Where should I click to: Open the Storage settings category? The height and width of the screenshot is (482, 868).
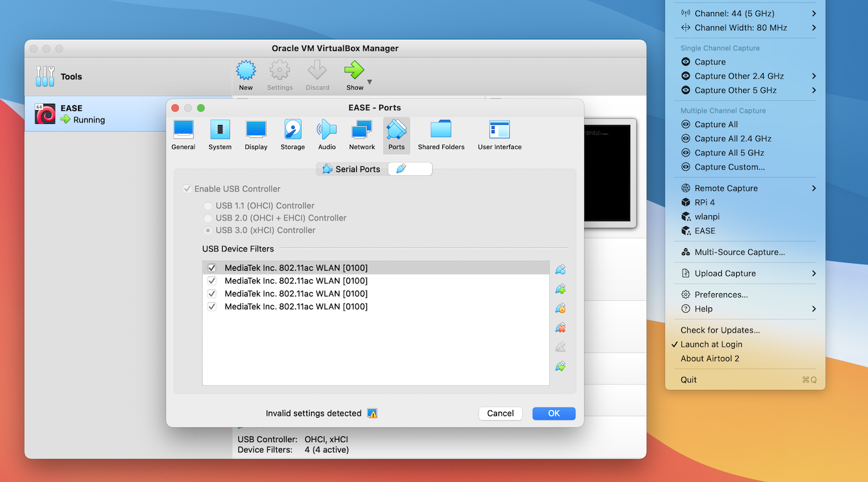tap(292, 135)
